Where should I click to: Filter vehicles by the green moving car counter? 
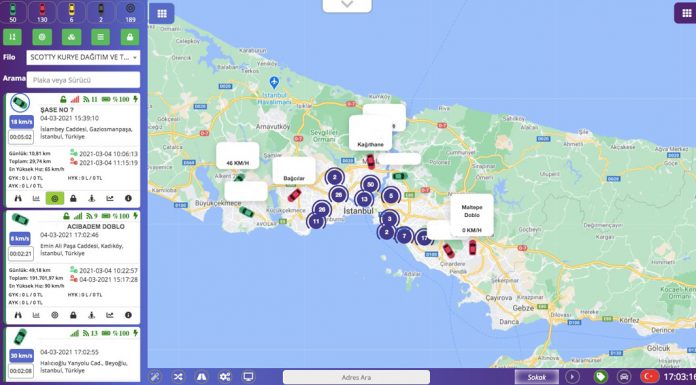pos(12,12)
